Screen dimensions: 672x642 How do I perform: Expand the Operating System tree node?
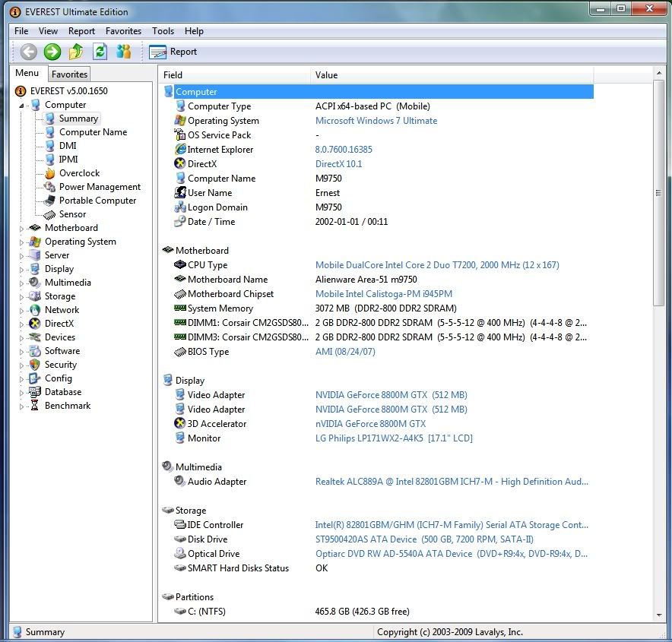pos(21,242)
